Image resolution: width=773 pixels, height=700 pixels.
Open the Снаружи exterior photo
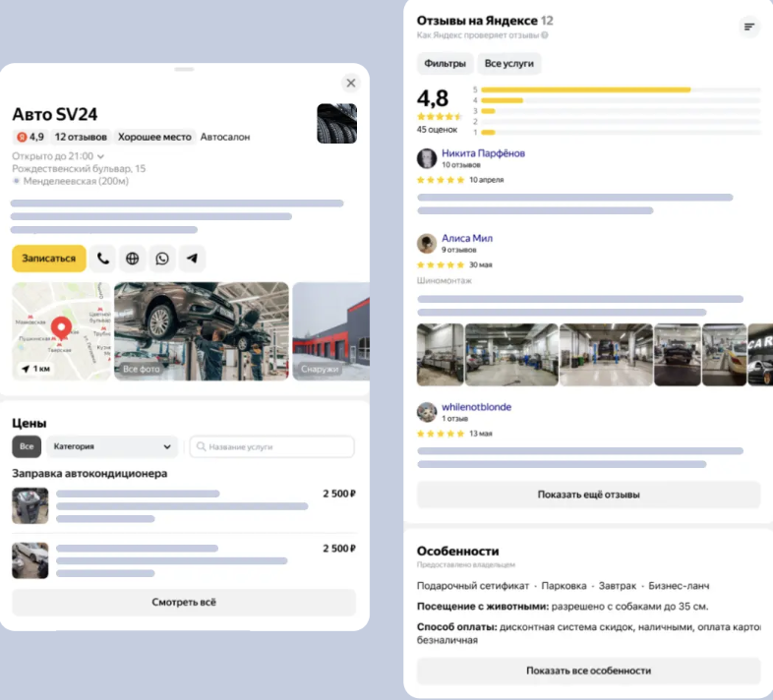click(330, 330)
